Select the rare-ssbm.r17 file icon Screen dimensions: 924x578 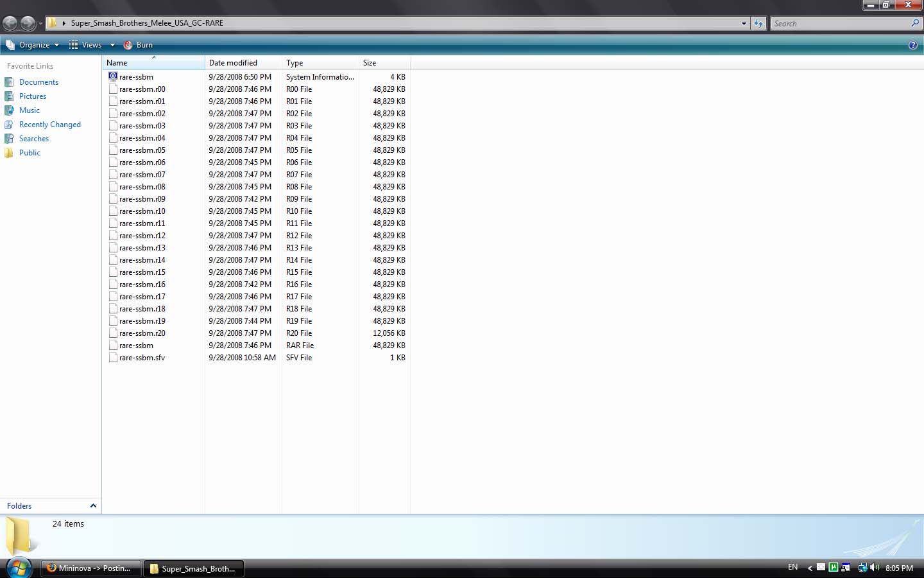click(113, 297)
